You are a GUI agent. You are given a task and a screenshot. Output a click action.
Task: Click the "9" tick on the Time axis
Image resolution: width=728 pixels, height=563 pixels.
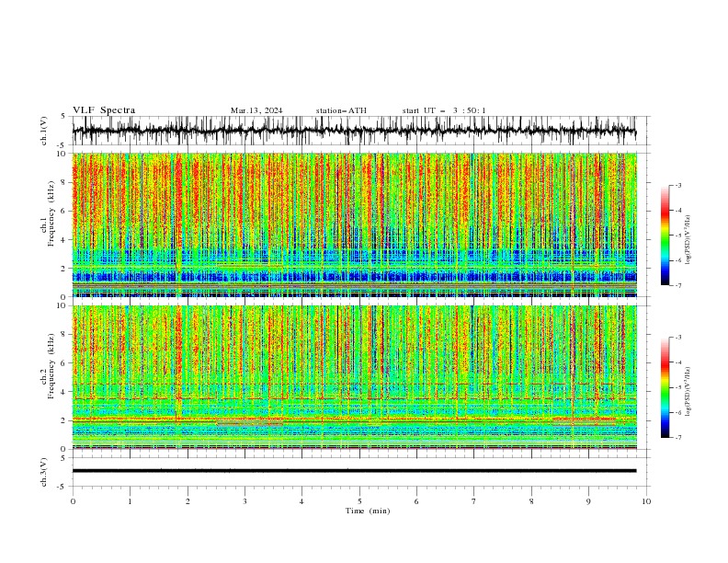click(x=588, y=501)
